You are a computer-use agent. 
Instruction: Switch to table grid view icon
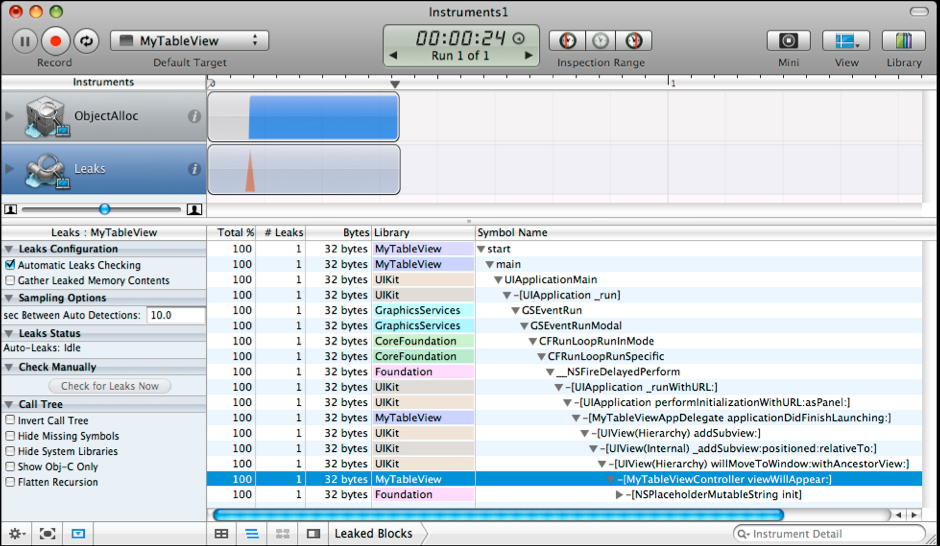pyautogui.click(x=221, y=533)
